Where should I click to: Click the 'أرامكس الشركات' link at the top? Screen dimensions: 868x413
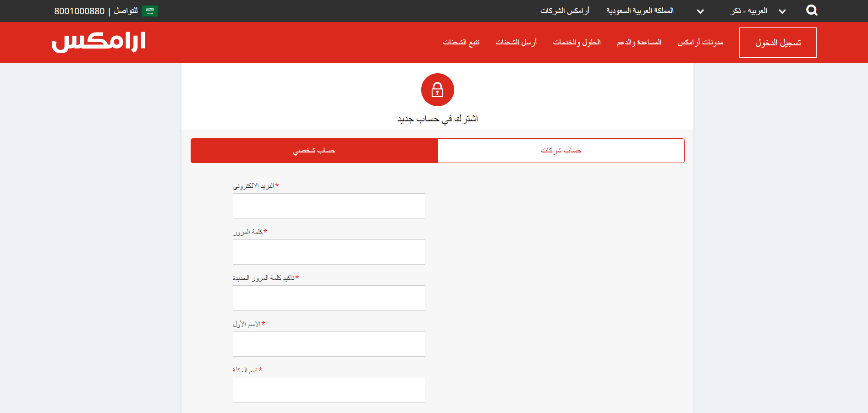pyautogui.click(x=565, y=11)
